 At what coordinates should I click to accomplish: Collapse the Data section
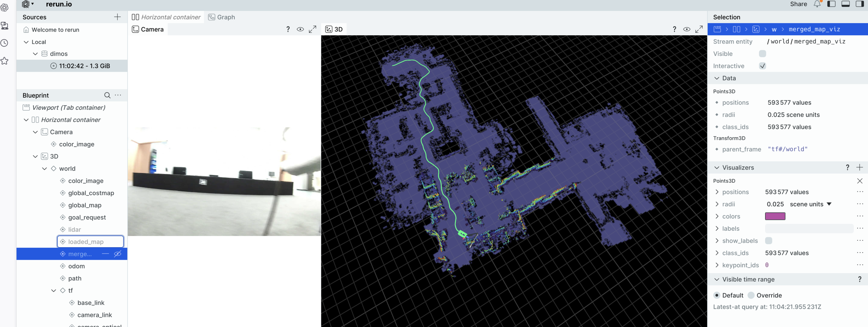[x=717, y=78]
